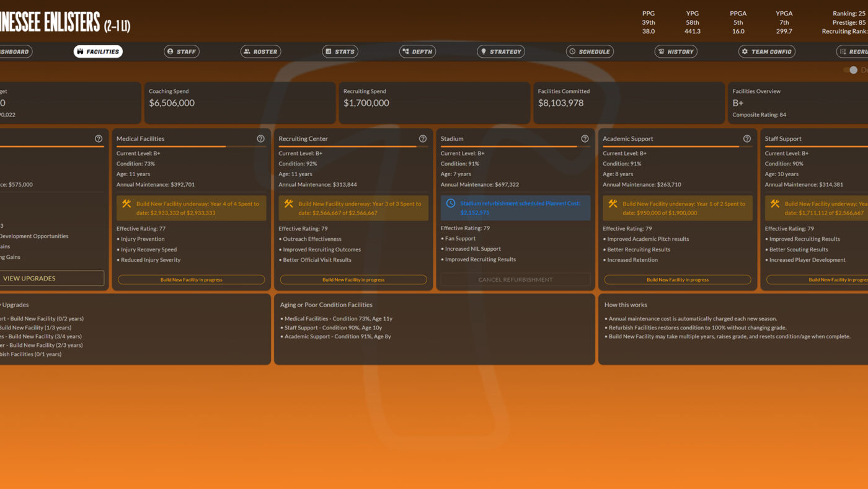Screen dimensions: 868x489
Task: Select the Strategy tab
Action: tap(501, 52)
